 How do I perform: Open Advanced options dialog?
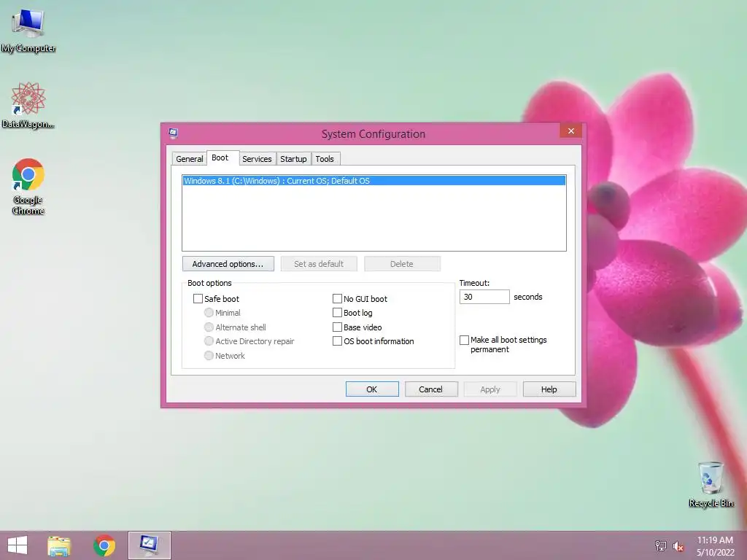tap(228, 264)
